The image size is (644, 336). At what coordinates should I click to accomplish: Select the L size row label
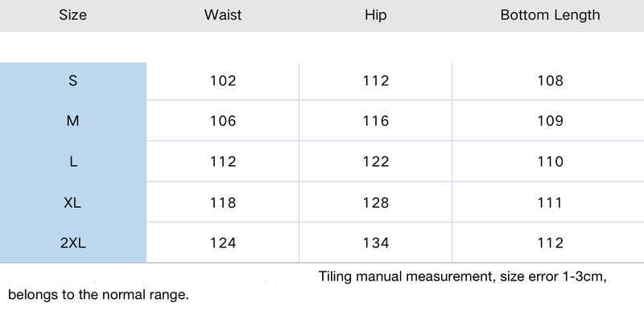pos(73,162)
